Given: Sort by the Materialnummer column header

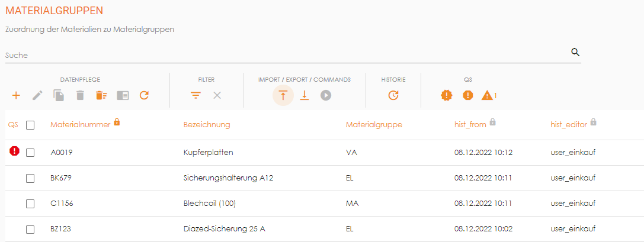Looking at the screenshot, I should [x=80, y=125].
